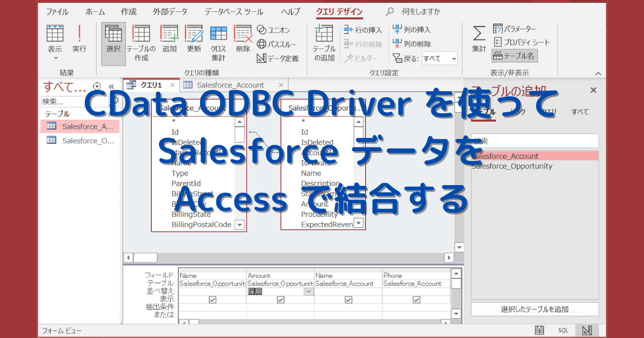644x338 pixels.
Task: Collapse the ribbon with the chevron
Action: point(598,73)
